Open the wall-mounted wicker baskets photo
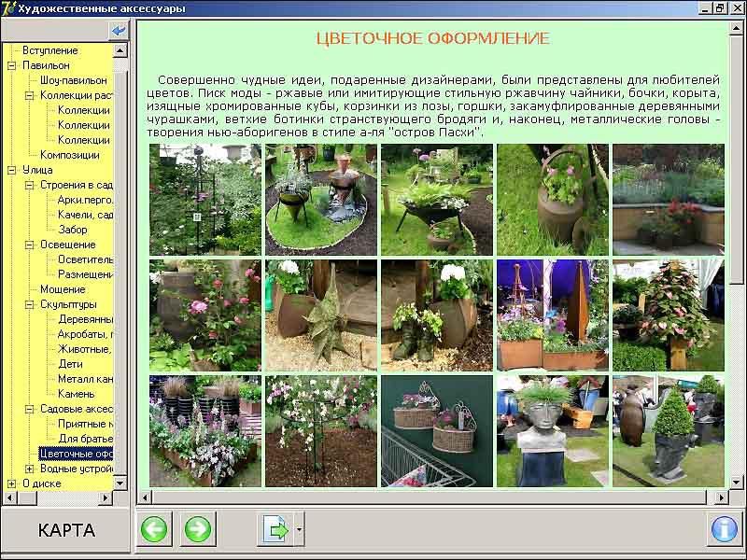Viewport: 747px width, 560px height. tap(436, 430)
